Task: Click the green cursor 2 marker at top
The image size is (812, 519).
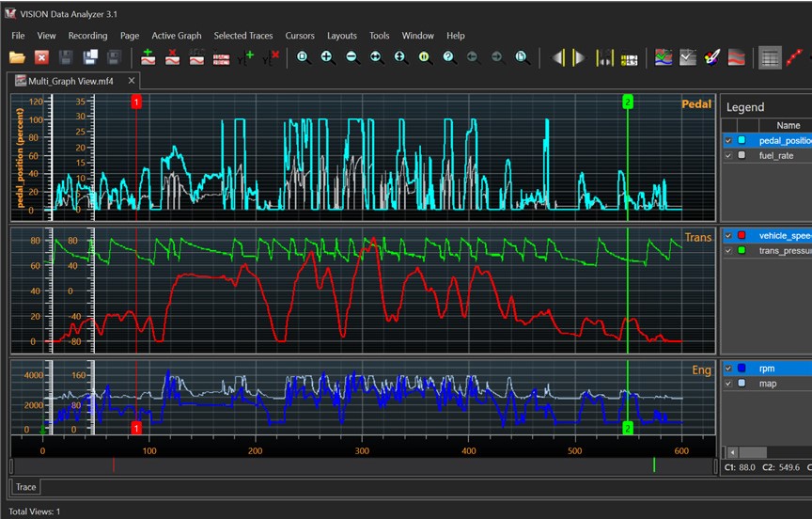Action: (628, 101)
